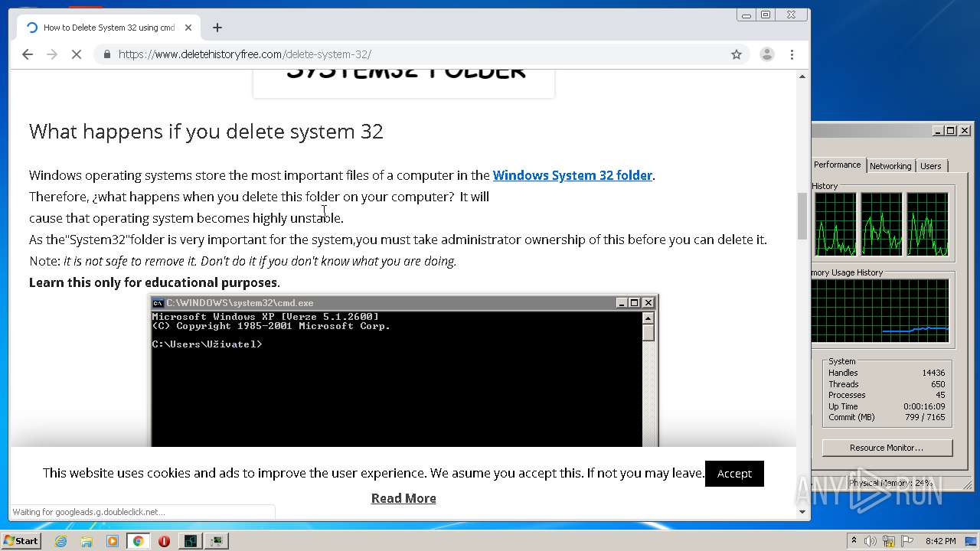This screenshot has width=980, height=551.
Task: Switch to the Performance tab in Task Manager
Action: (x=837, y=165)
